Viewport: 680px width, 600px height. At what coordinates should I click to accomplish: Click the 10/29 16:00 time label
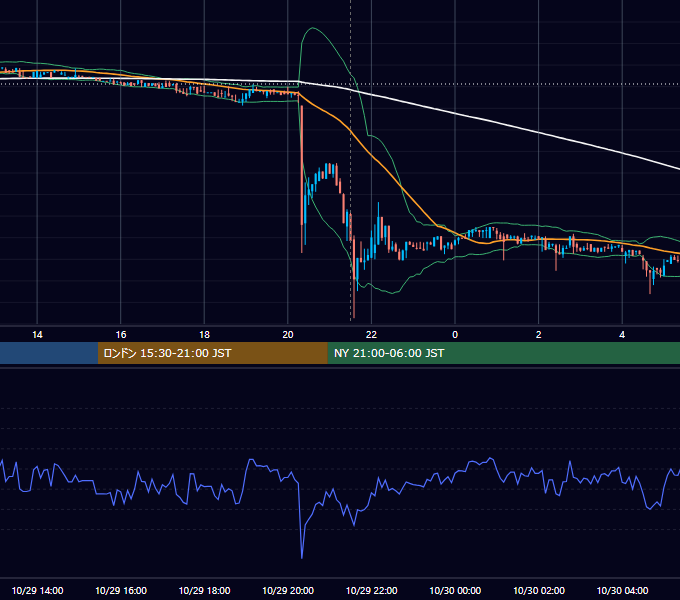click(121, 590)
